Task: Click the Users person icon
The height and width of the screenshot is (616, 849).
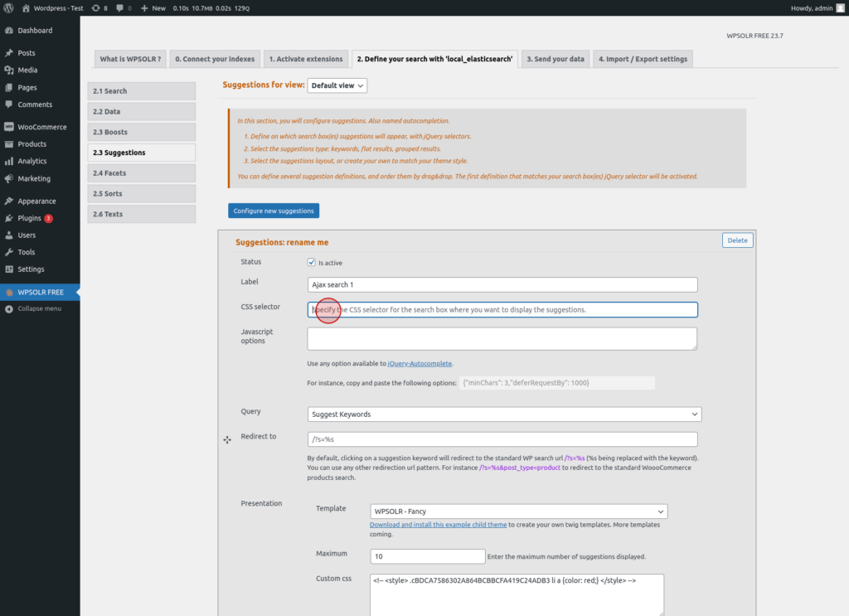Action: click(8, 235)
